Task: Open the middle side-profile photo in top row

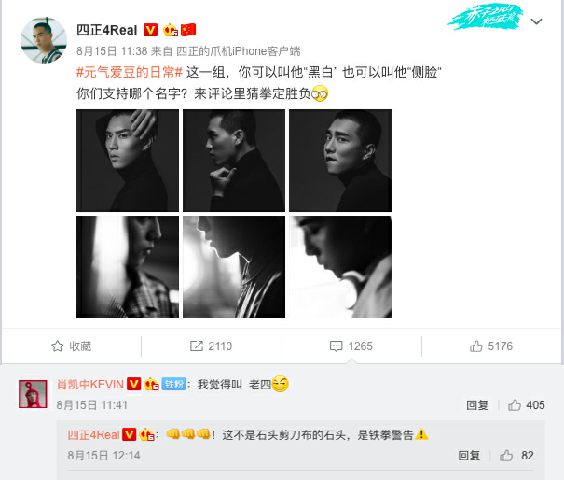Action: [x=234, y=160]
